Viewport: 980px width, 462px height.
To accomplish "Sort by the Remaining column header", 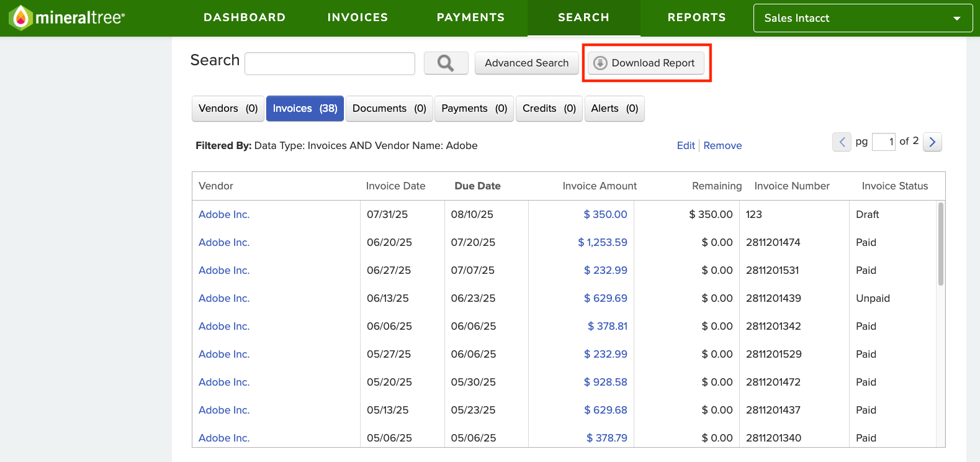I will 717,186.
